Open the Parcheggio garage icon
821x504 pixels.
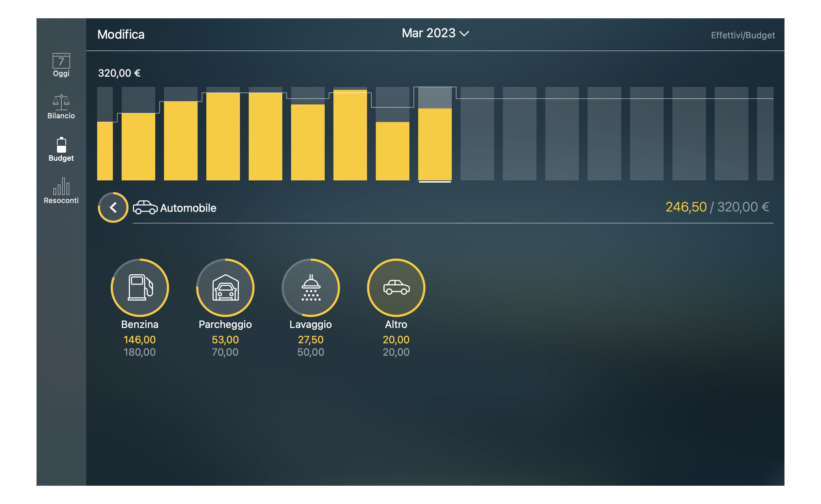pyautogui.click(x=225, y=287)
